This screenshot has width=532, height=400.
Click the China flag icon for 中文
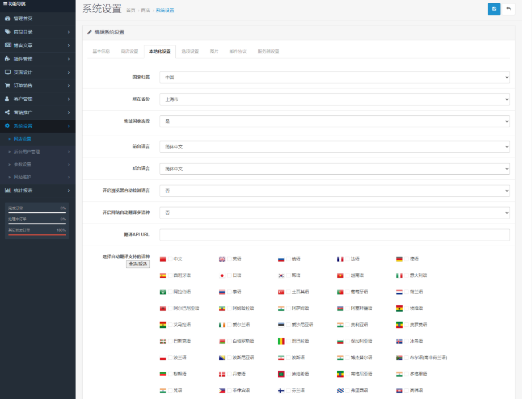163,259
